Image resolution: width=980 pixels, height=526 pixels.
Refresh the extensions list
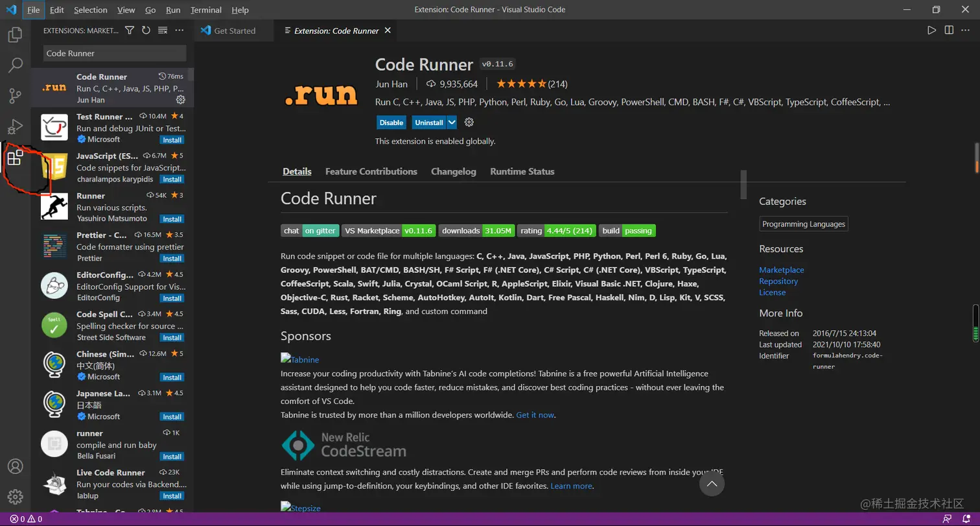(x=146, y=30)
